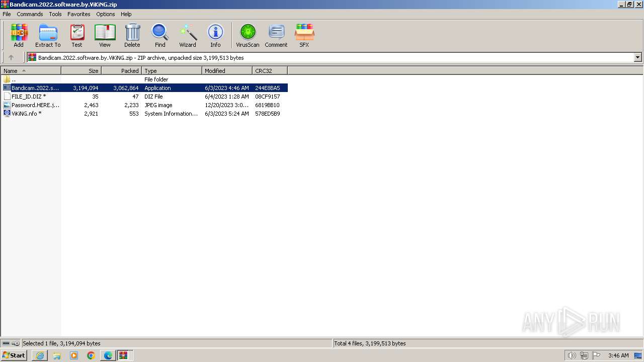
Task: Open the Favorites menu
Action: click(79, 14)
